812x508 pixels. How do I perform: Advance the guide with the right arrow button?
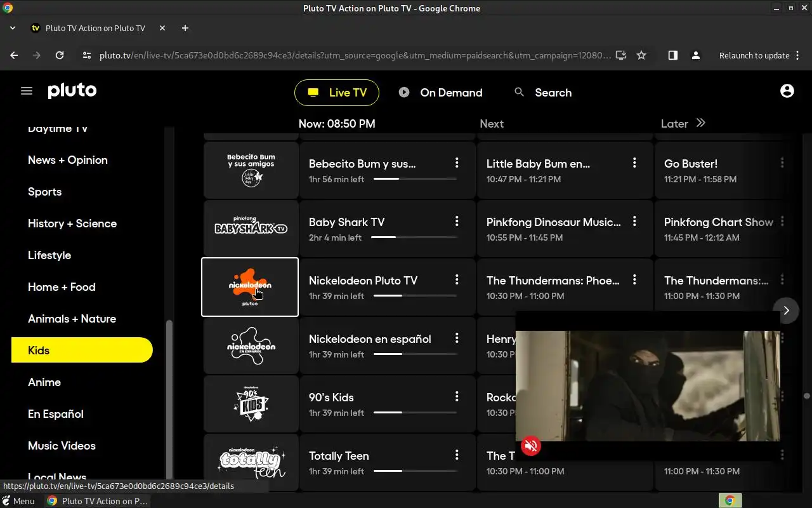786,311
